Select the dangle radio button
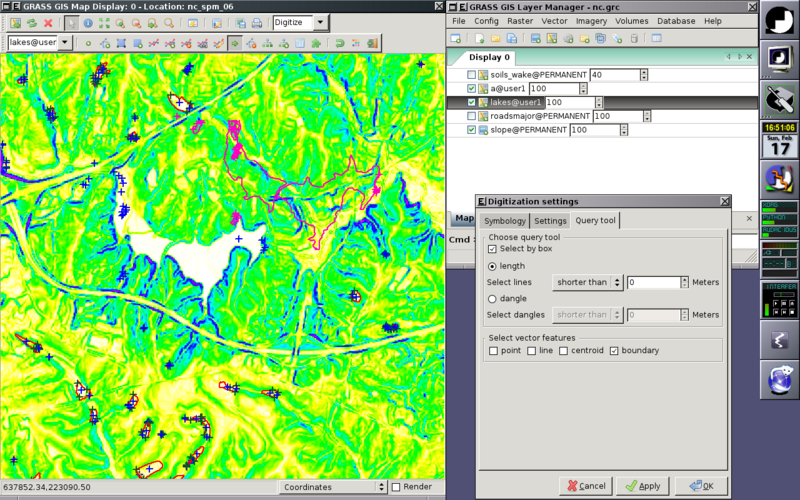 (x=492, y=299)
